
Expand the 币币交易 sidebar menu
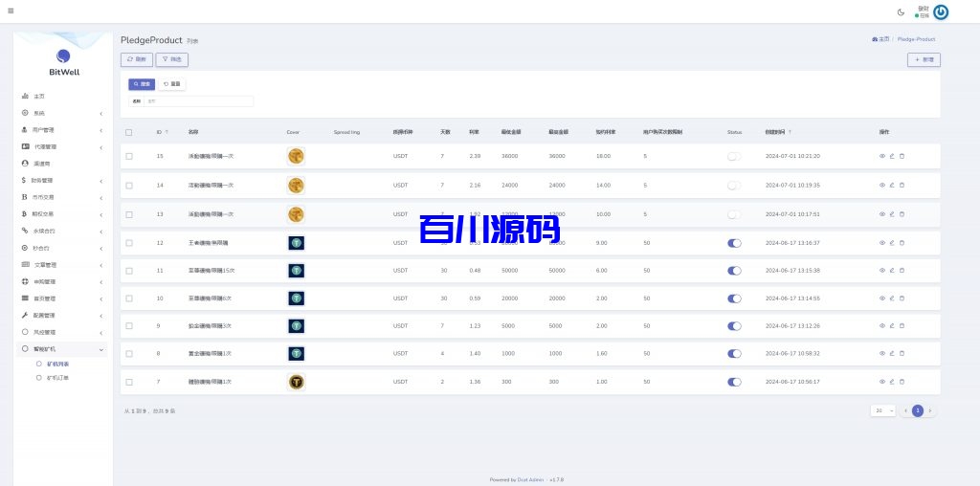point(60,197)
